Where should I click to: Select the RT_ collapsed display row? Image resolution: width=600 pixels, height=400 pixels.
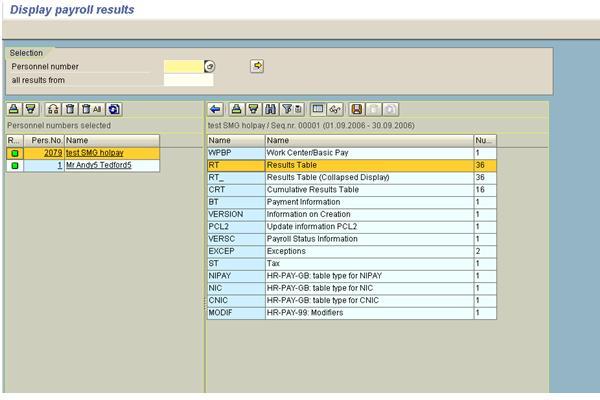tap(352, 177)
